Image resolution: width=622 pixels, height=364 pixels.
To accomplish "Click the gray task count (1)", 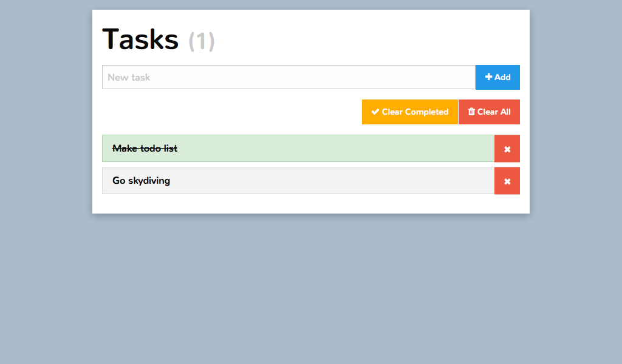I will (202, 41).
